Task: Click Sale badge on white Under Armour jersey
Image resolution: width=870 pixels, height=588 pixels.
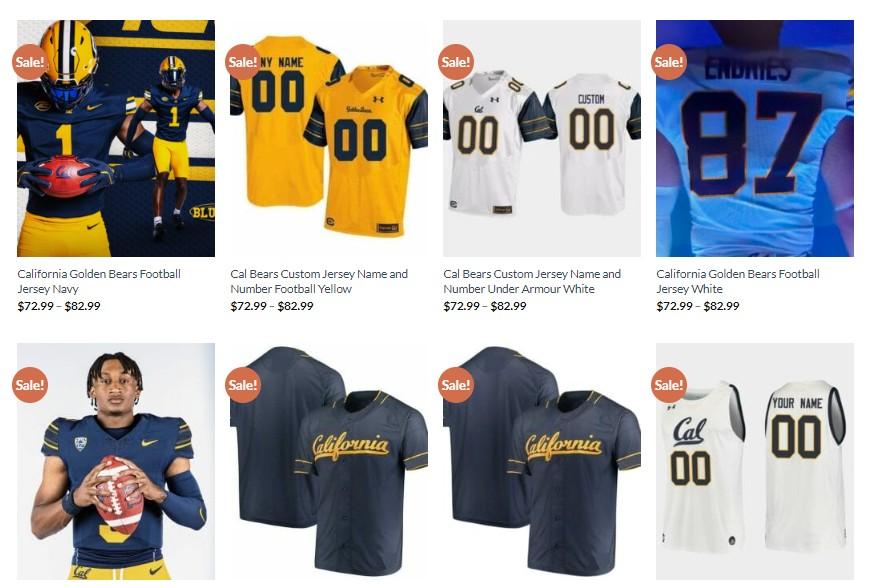Action: click(456, 62)
